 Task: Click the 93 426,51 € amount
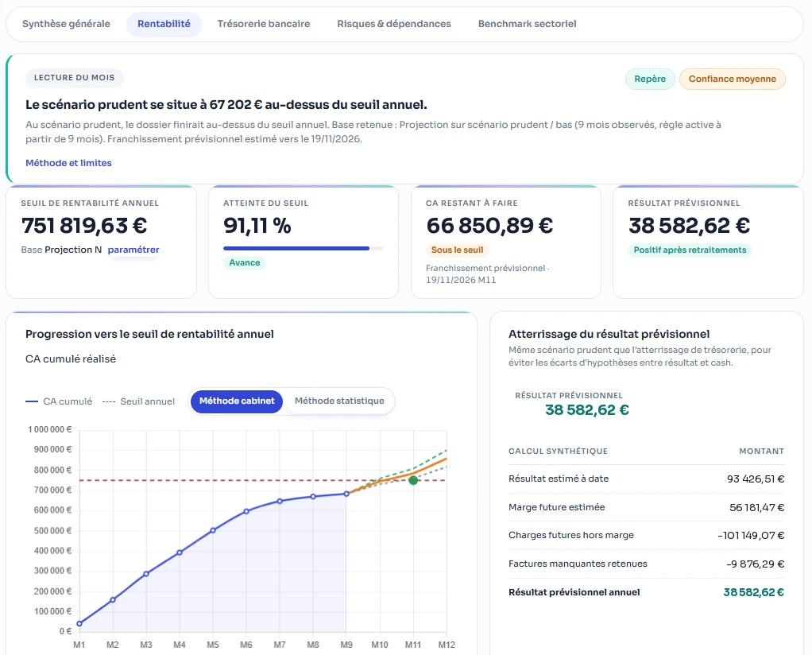point(756,479)
